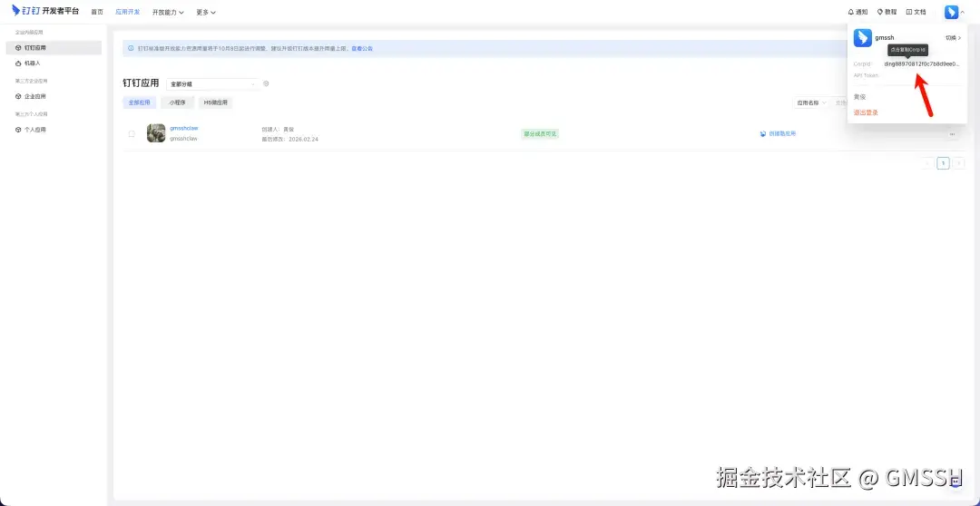Open the 文档 documentation link
980x506 pixels.
pos(916,12)
